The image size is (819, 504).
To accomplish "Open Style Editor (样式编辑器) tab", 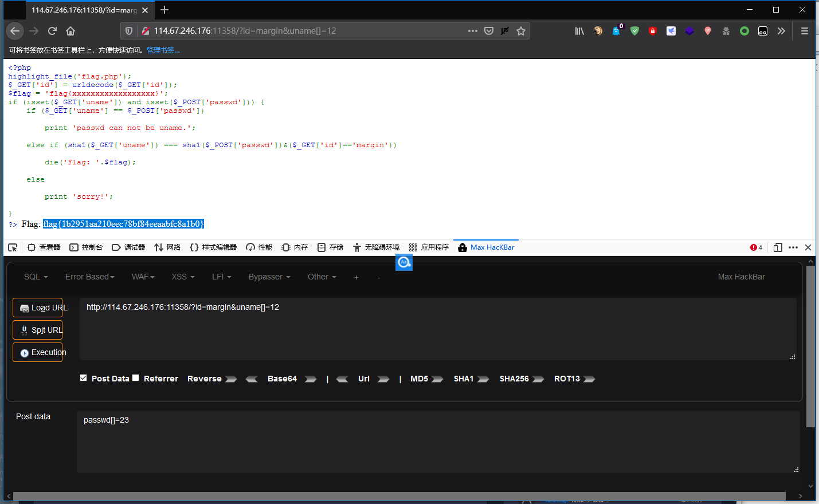I will [x=213, y=247].
